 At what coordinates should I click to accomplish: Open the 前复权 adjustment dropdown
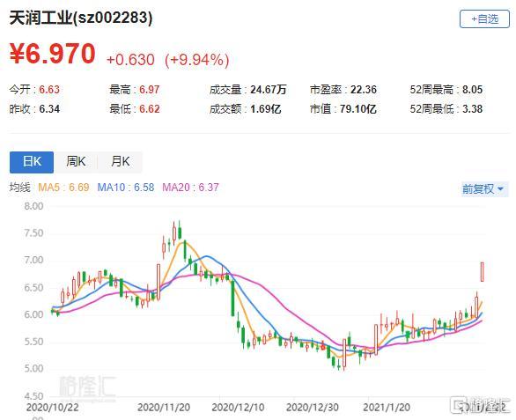tap(484, 189)
